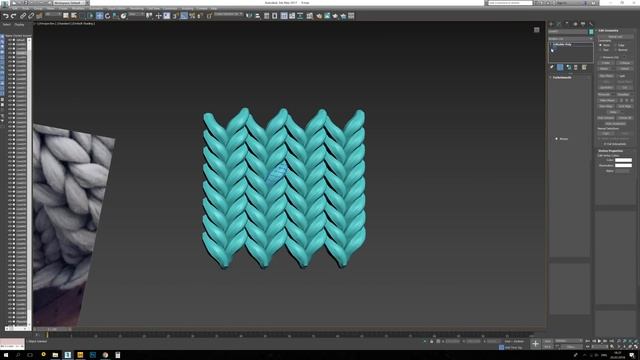This screenshot has width=640, height=360.
Task: Activate the Select and Uniform Scale tool
Action: pyautogui.click(x=116, y=16)
